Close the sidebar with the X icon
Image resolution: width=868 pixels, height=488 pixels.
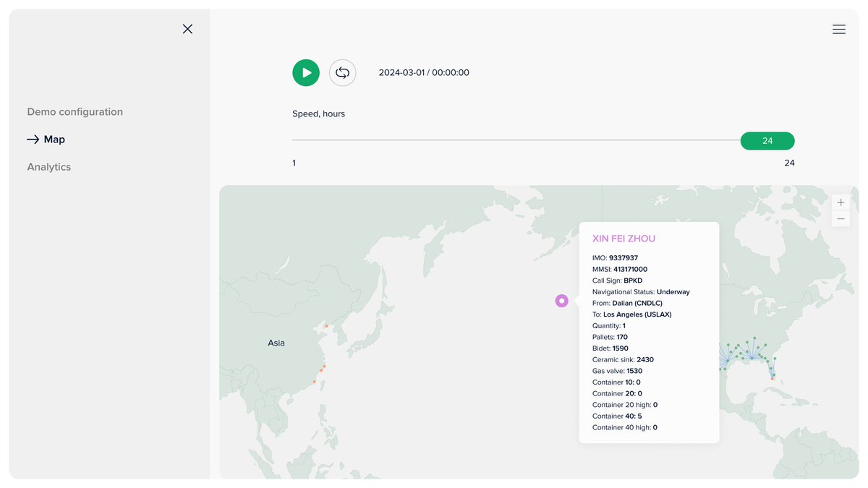(187, 29)
